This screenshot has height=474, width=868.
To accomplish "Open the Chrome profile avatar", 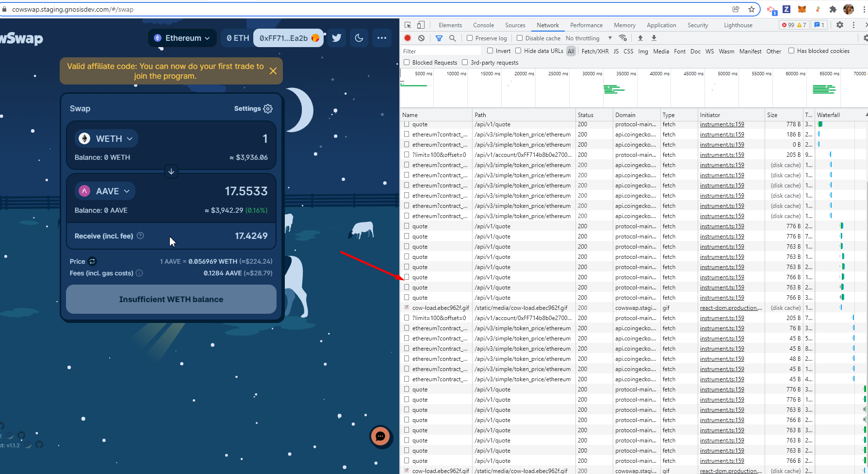I will [849, 9].
